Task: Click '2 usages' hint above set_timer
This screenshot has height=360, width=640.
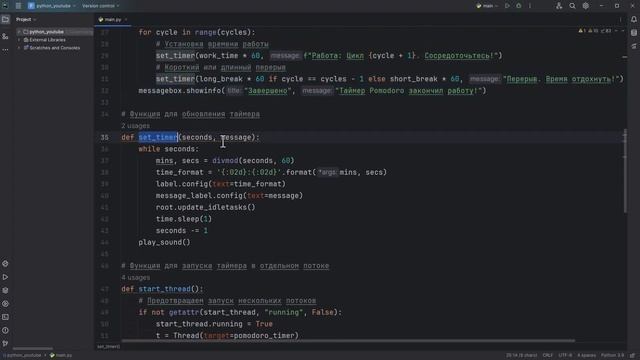Action: pos(136,126)
